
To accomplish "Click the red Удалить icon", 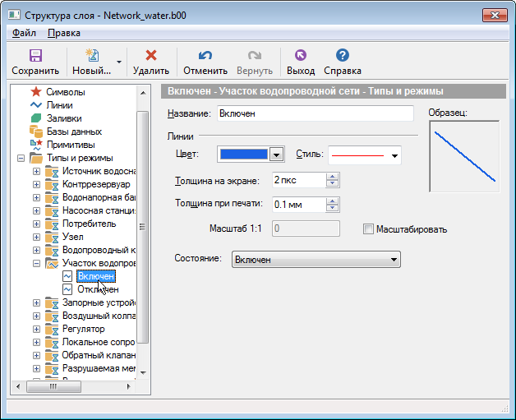I will [150, 56].
